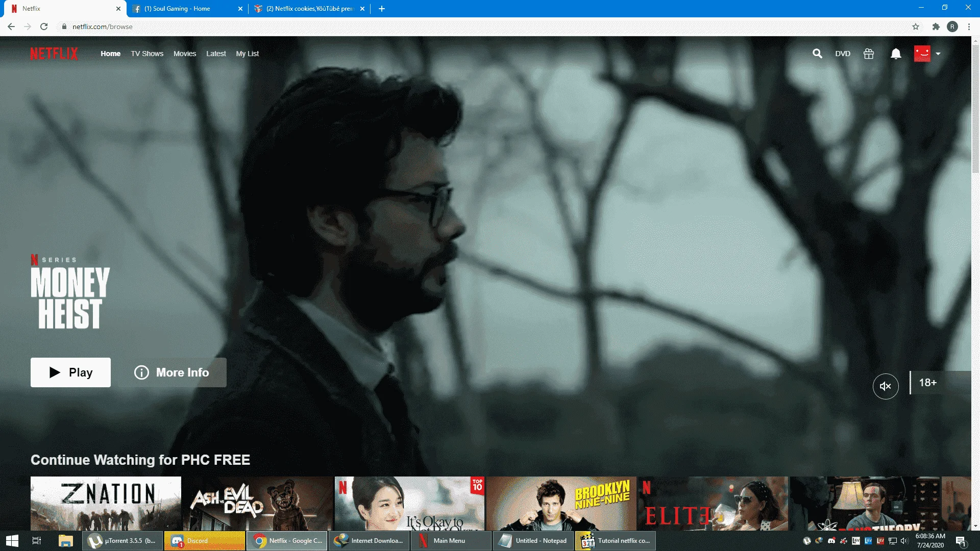980x551 pixels.
Task: Open the DVD link
Action: [x=843, y=54]
